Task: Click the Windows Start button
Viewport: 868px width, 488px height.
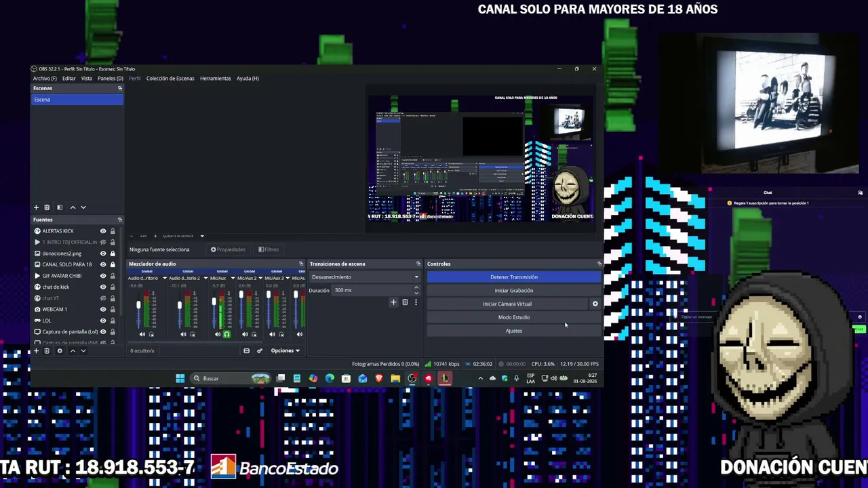Action: (180, 378)
